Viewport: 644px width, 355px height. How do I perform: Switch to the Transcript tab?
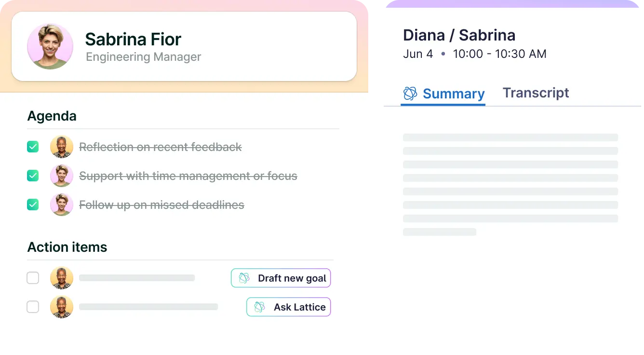[536, 93]
